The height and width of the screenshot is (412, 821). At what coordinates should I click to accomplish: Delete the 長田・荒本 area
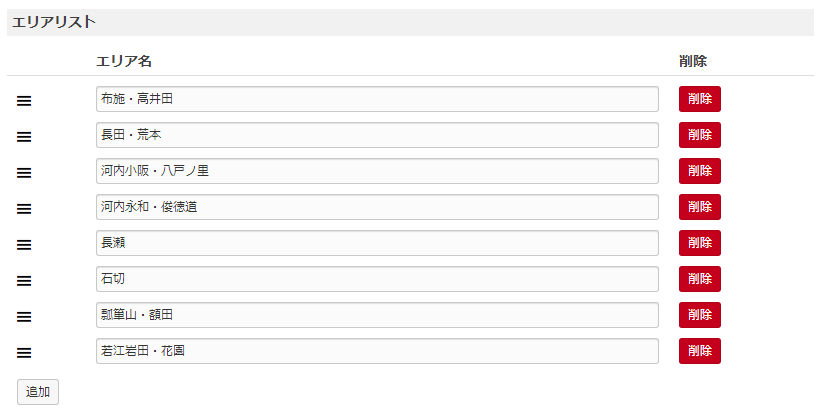699,135
